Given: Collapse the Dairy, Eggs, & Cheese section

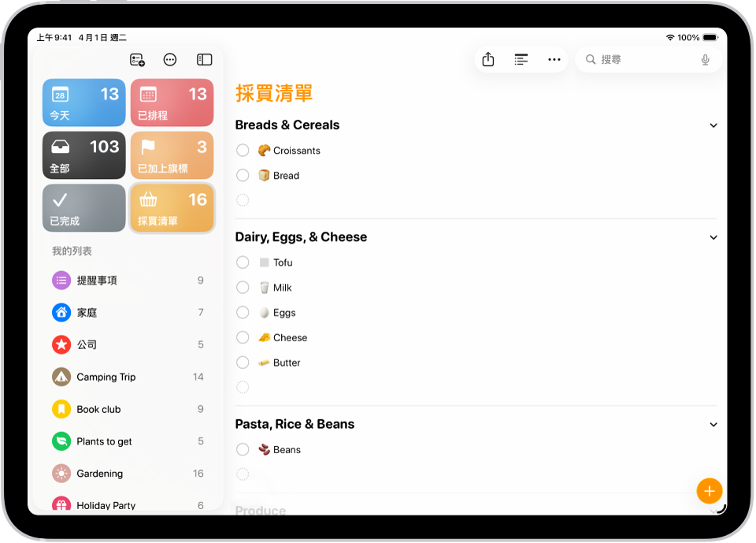Looking at the screenshot, I should pyautogui.click(x=713, y=236).
